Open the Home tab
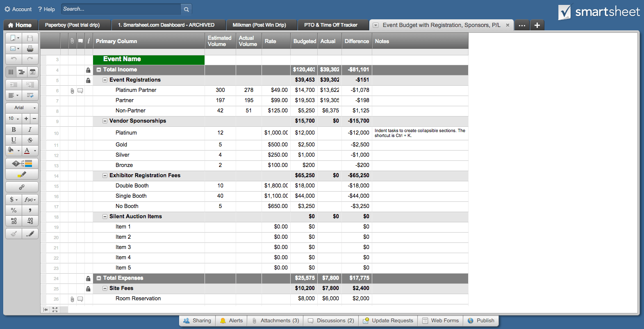 20,25
